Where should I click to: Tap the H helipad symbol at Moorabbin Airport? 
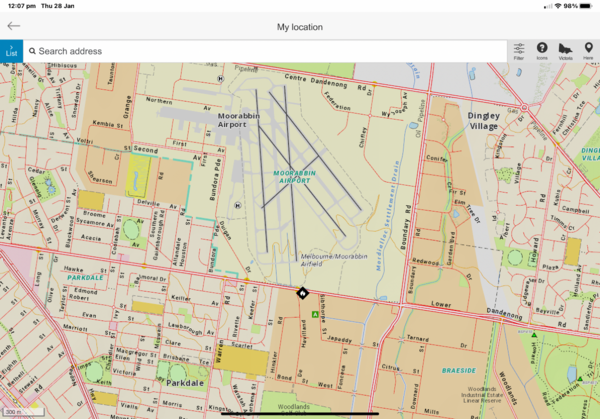(236, 205)
